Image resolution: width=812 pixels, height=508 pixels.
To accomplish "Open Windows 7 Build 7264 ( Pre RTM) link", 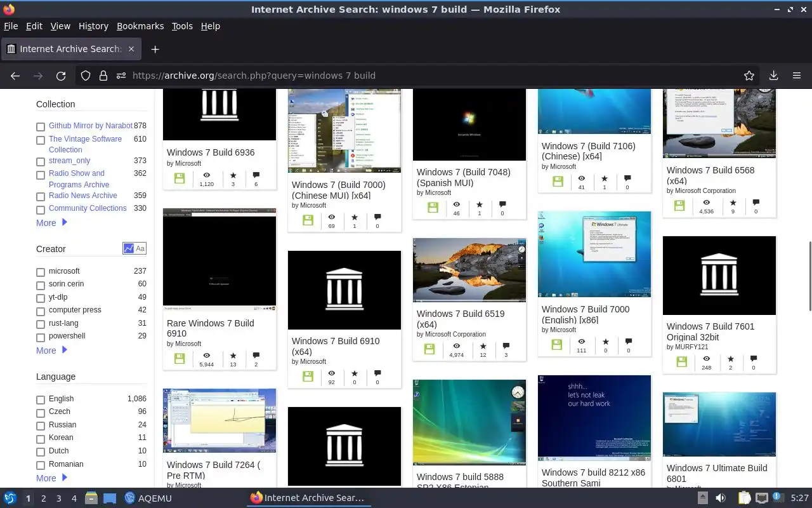I will click(213, 470).
